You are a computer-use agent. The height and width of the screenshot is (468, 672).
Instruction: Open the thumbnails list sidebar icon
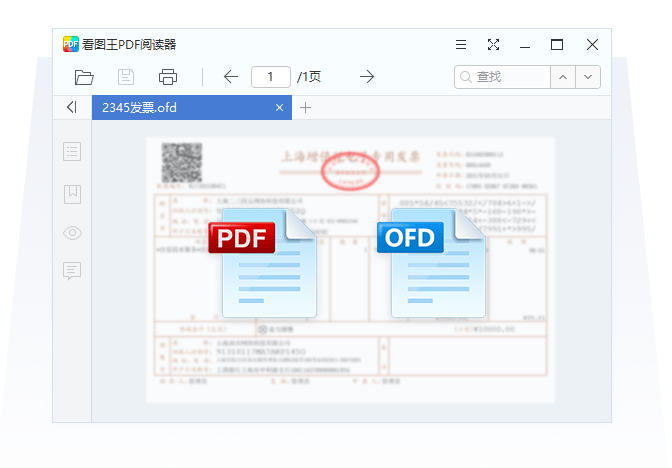click(72, 152)
